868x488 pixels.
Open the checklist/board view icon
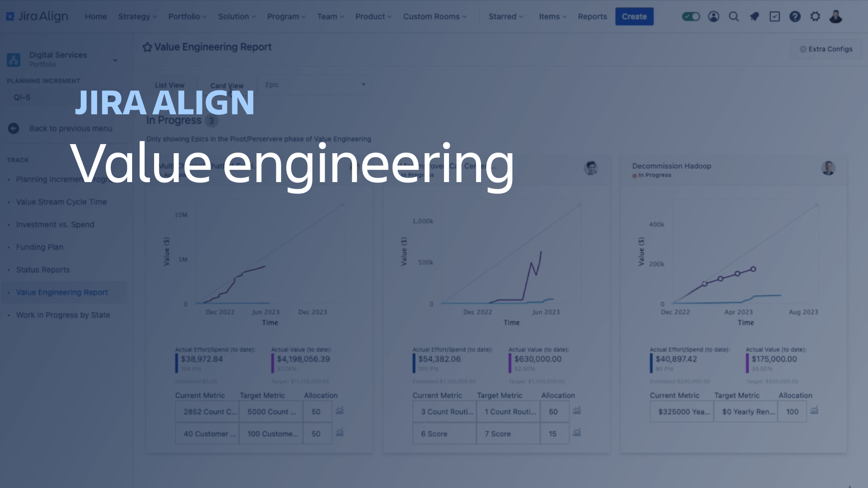(x=774, y=17)
